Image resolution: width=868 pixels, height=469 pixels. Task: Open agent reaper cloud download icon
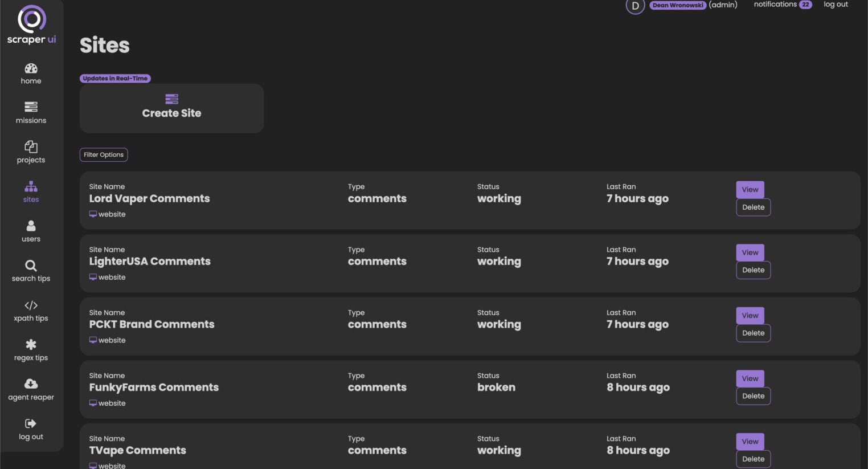pyautogui.click(x=31, y=384)
